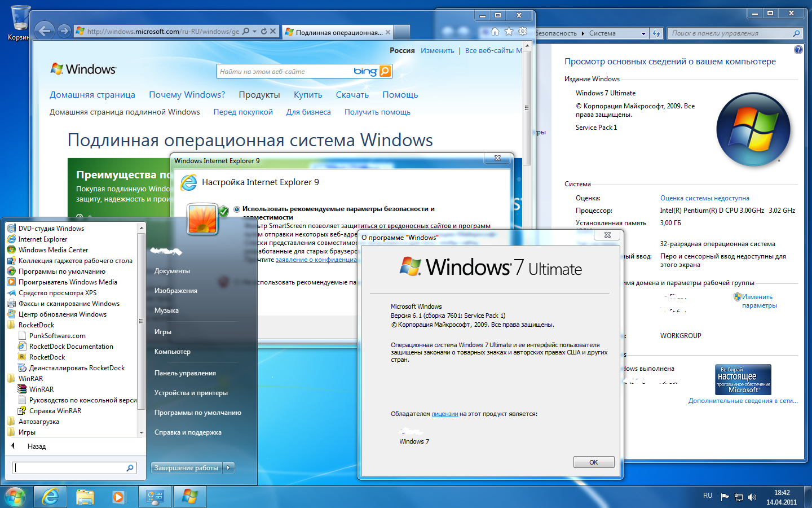The image size is (812, 508).
Task: Open Windows Media Center from programs list
Action: click(x=53, y=250)
